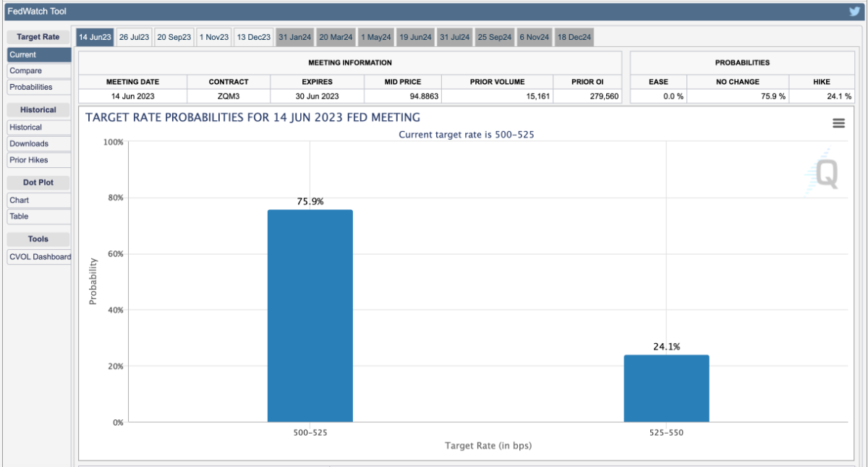This screenshot has width=868, height=467.
Task: Click the Q watermark logo
Action: pyautogui.click(x=825, y=174)
